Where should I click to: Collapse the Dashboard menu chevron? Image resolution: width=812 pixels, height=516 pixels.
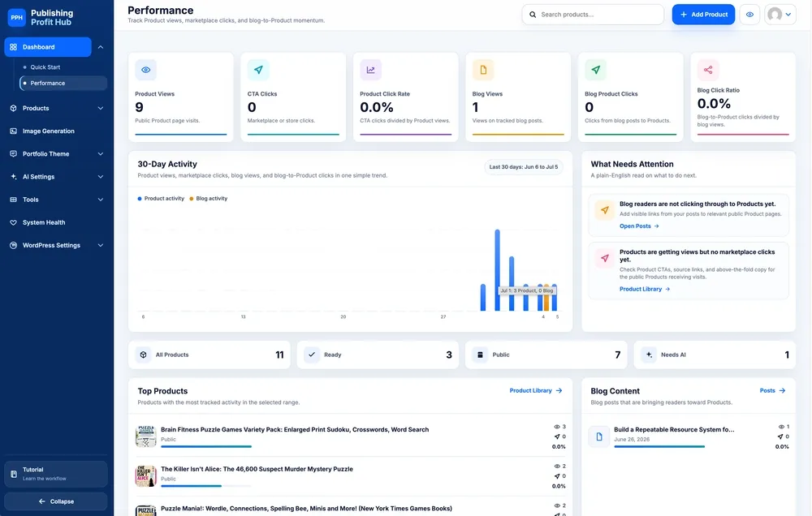click(101, 47)
